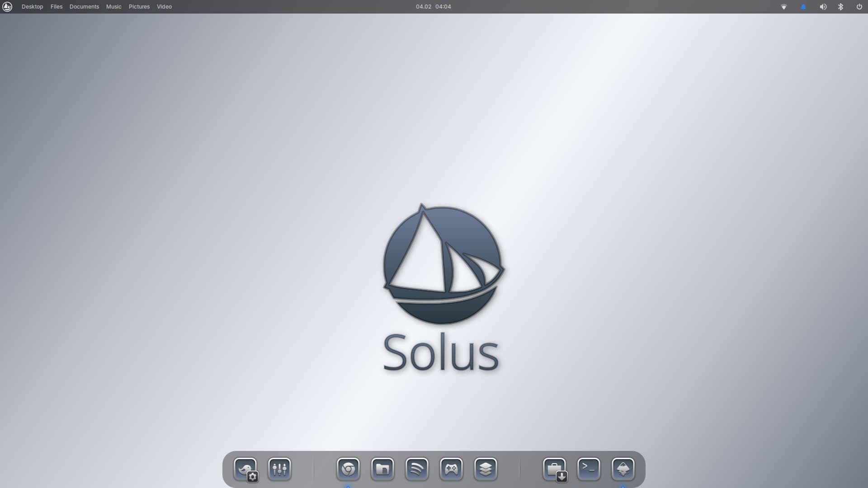The width and height of the screenshot is (868, 488).
Task: Open the mixer sliders settings icon
Action: coord(279,469)
